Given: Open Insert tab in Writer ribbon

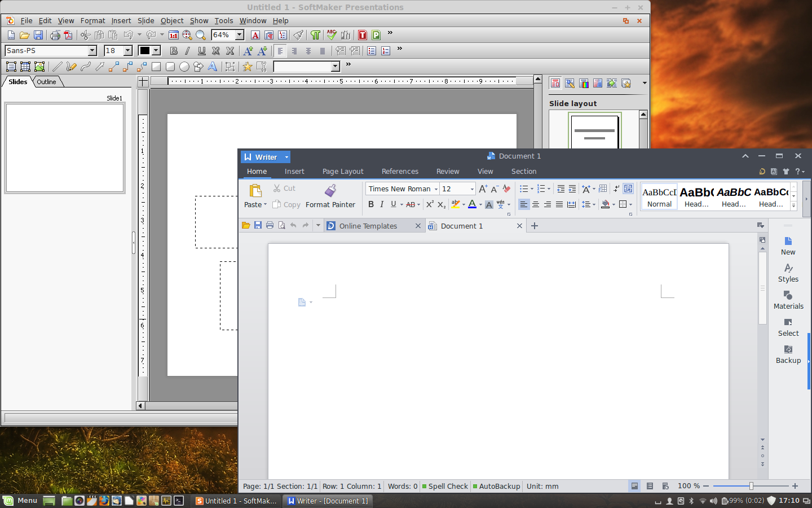Looking at the screenshot, I should [294, 171].
